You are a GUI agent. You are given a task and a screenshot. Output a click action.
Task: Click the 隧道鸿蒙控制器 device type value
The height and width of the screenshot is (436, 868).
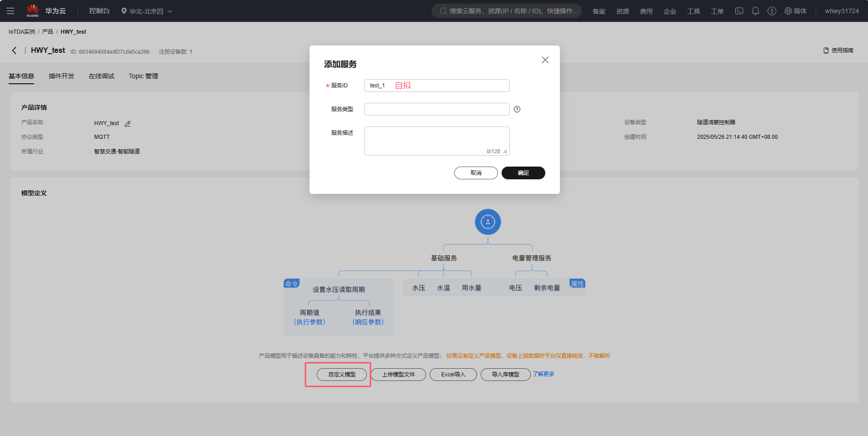716,122
